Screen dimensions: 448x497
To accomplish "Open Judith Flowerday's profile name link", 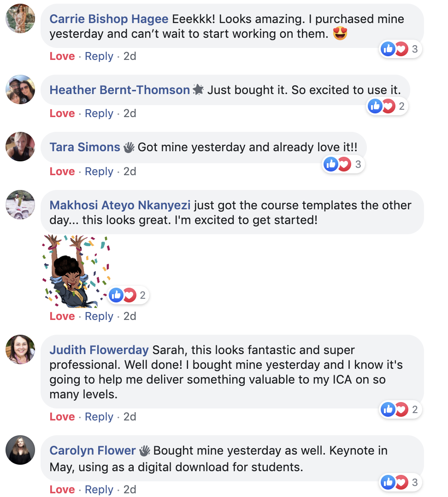I will [99, 350].
